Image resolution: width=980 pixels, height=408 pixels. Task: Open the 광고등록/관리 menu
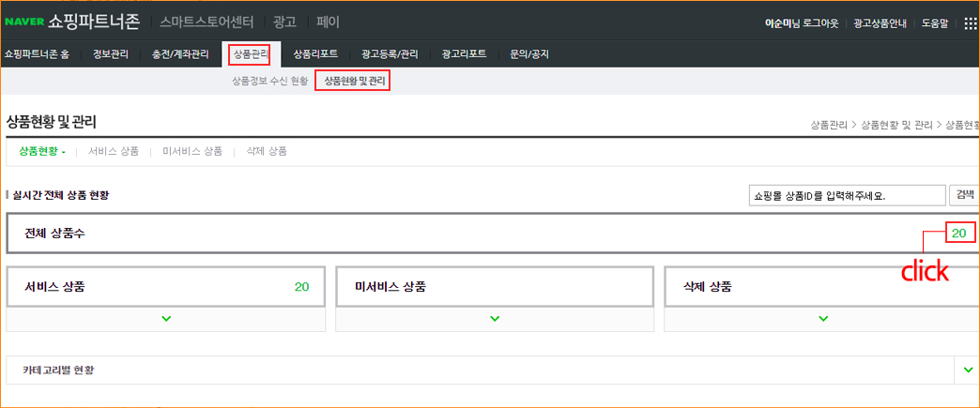click(390, 54)
